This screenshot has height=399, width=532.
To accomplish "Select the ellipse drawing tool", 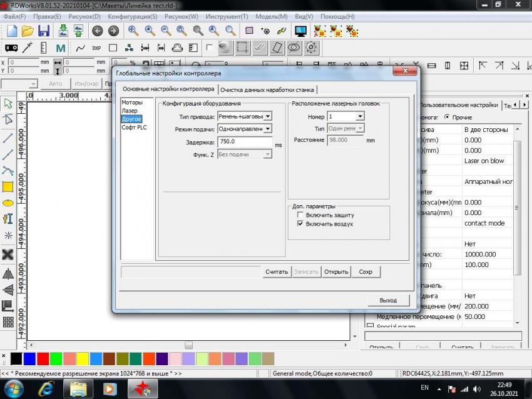I will click(8, 203).
